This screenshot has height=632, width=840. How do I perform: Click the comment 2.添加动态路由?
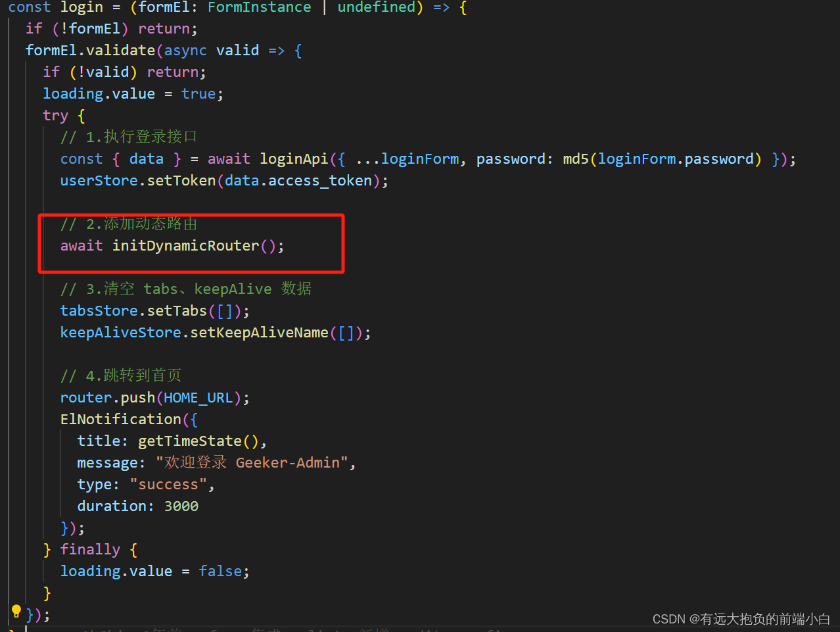129,223
